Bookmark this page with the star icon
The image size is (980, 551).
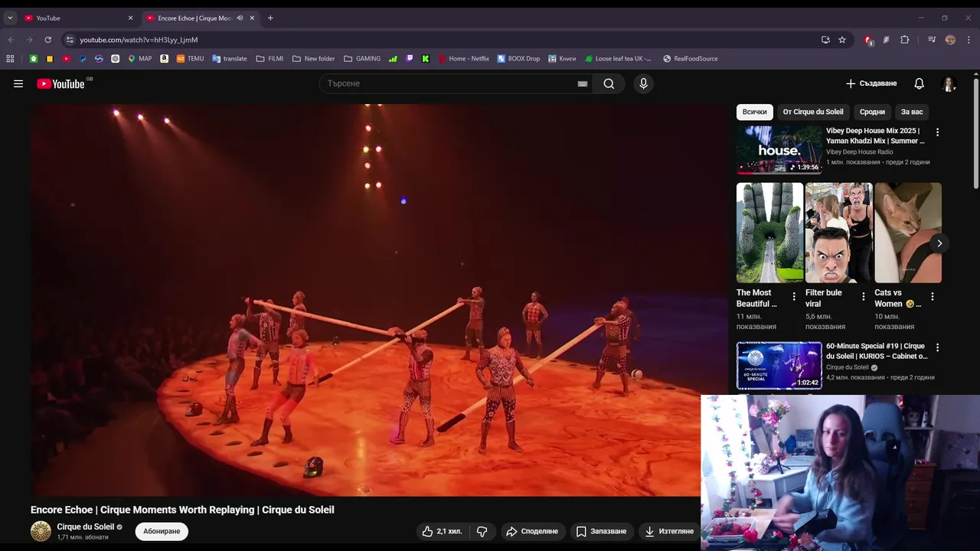click(x=842, y=40)
